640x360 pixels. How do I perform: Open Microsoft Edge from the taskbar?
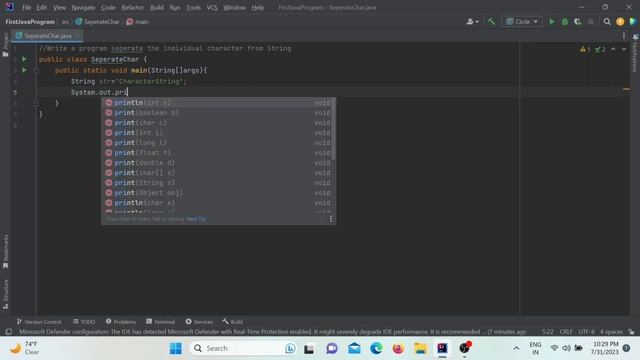tap(376, 349)
